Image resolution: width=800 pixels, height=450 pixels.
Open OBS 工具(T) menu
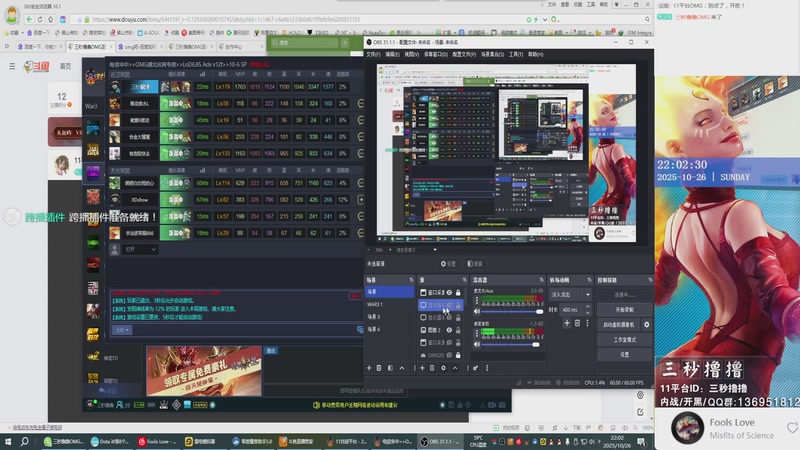tap(516, 54)
